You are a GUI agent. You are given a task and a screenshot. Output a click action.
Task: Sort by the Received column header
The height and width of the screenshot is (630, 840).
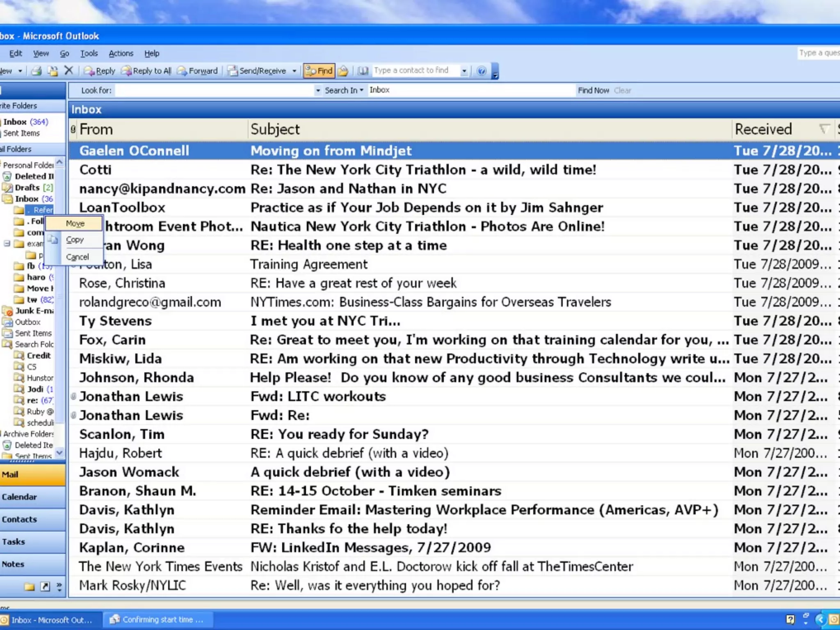763,129
